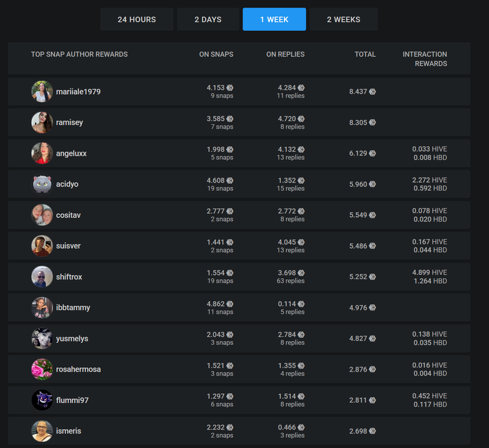489x448 pixels.
Task: Click acidyo's cat avatar
Action: click(x=42, y=184)
